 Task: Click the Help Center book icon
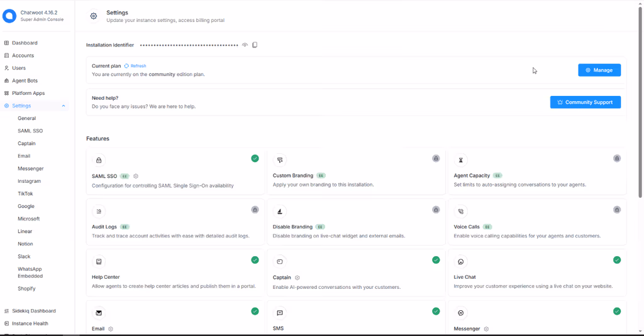[99, 261]
